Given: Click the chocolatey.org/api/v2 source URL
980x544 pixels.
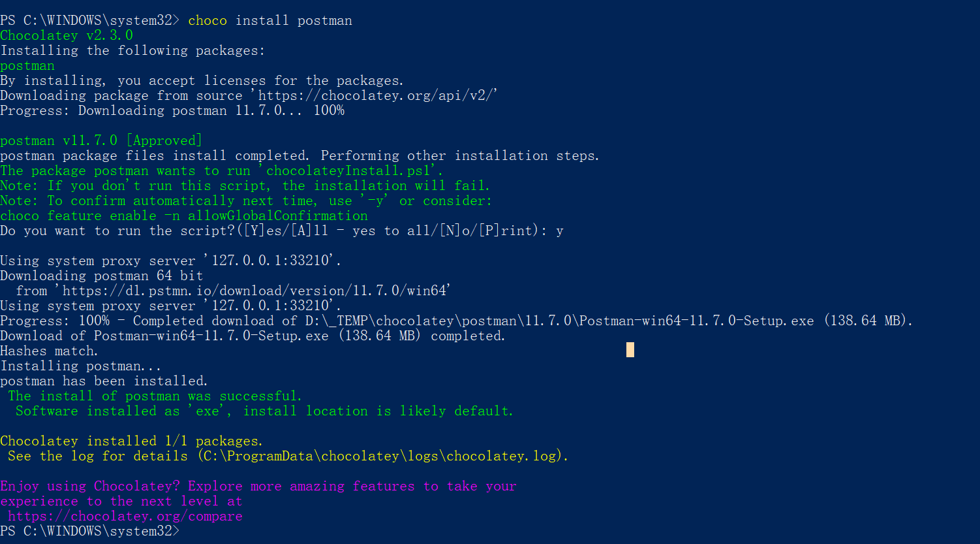Looking at the screenshot, I should [377, 95].
